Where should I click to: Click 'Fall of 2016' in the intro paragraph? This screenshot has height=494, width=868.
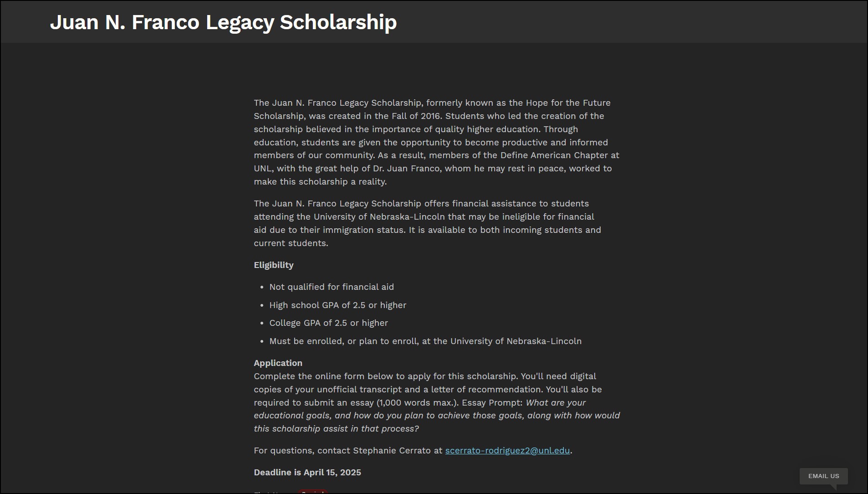tap(416, 116)
